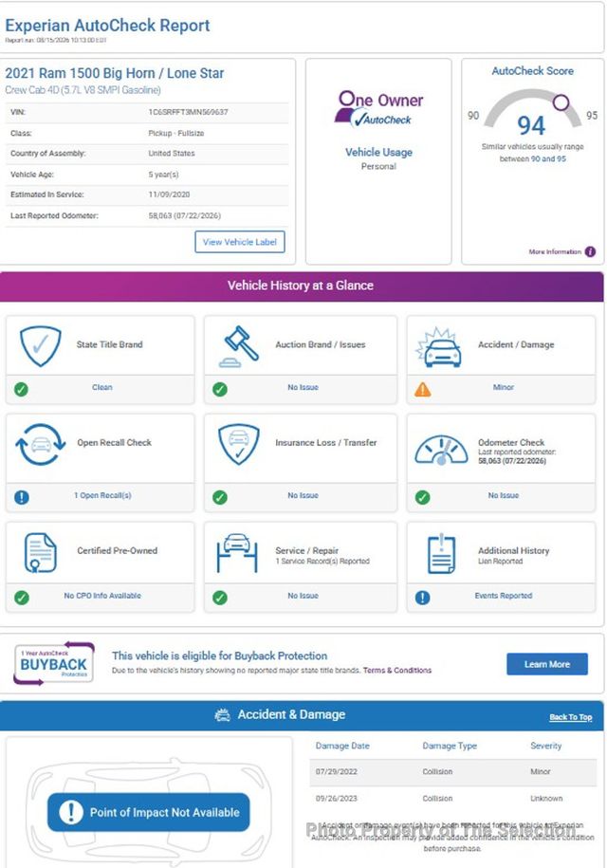This screenshot has height=868, width=607.
Task: Click the Auction Brand gavel icon
Action: point(239,346)
